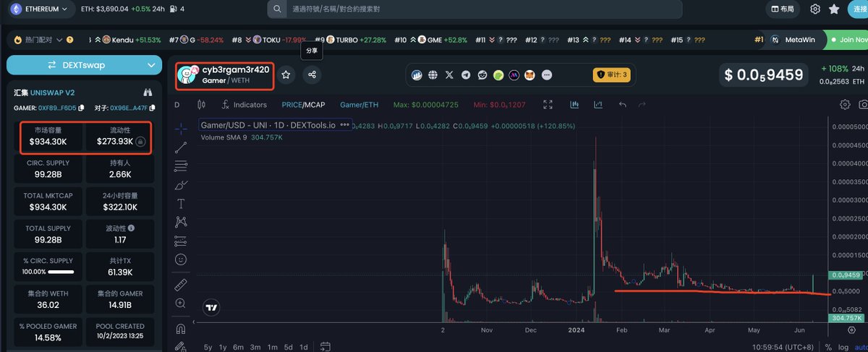Open the MetaWin sponsored link
The height and width of the screenshot is (352, 868).
[x=793, y=40]
